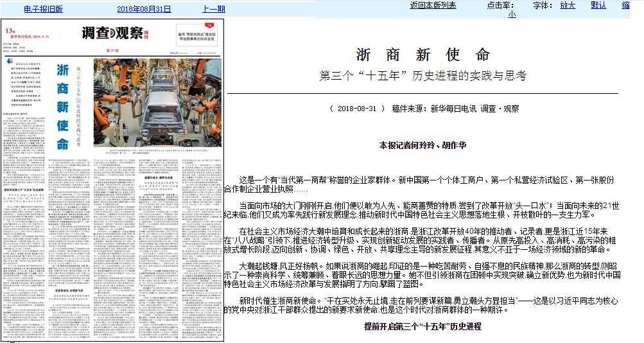Click the 点击率 hit counter label

[500, 5]
